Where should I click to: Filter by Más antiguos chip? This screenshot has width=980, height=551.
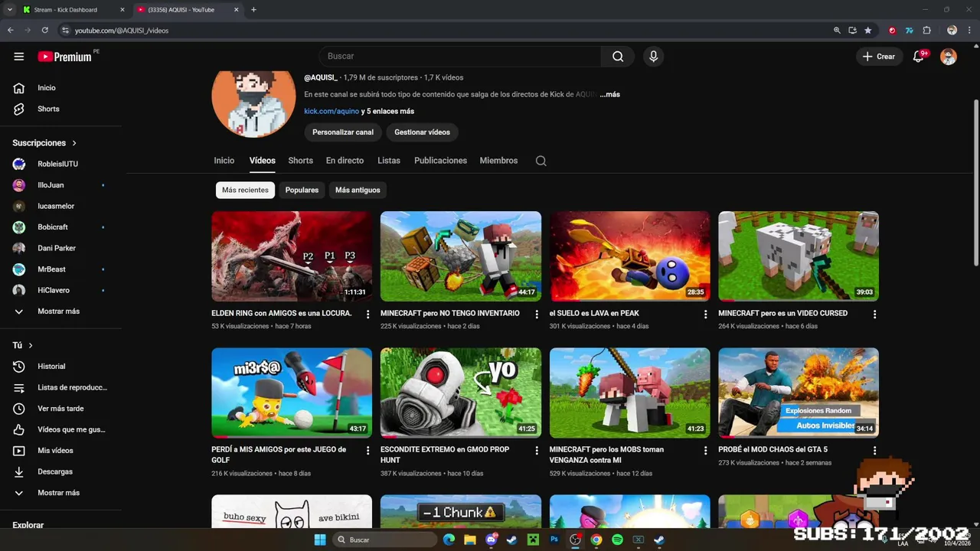point(358,190)
